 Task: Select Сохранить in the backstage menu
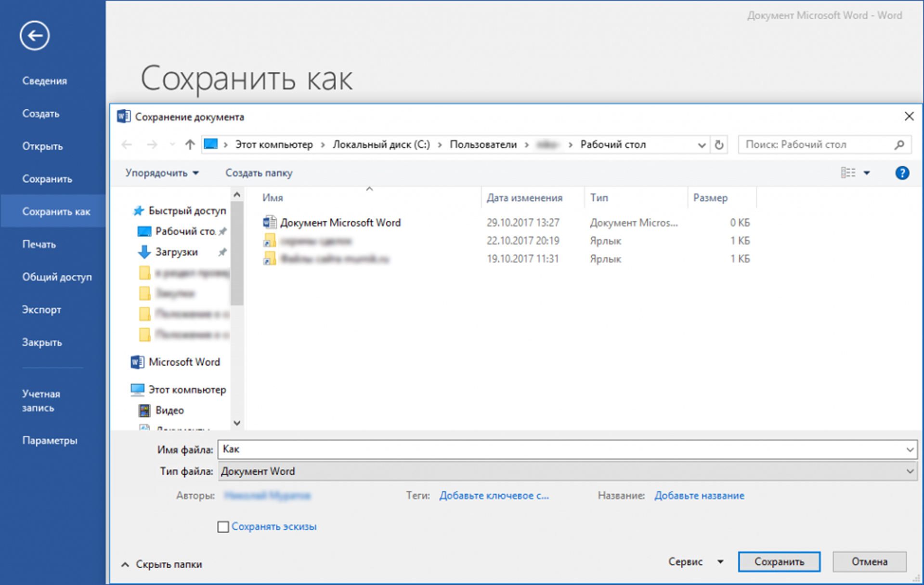(47, 179)
